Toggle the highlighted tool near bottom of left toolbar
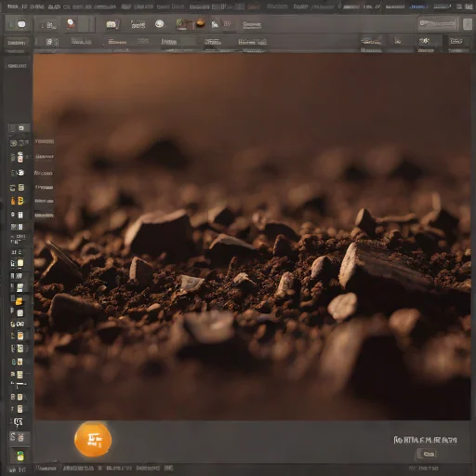Screen dimensions: 476x476 18,438
